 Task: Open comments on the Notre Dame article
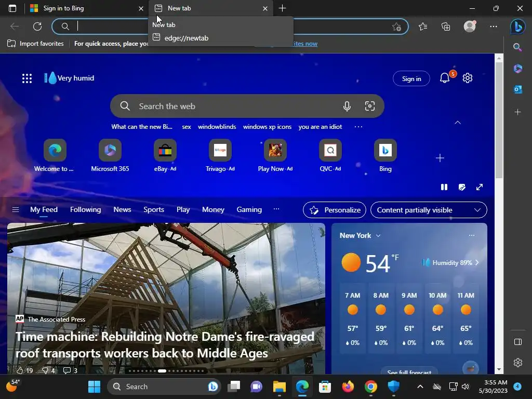tap(70, 370)
